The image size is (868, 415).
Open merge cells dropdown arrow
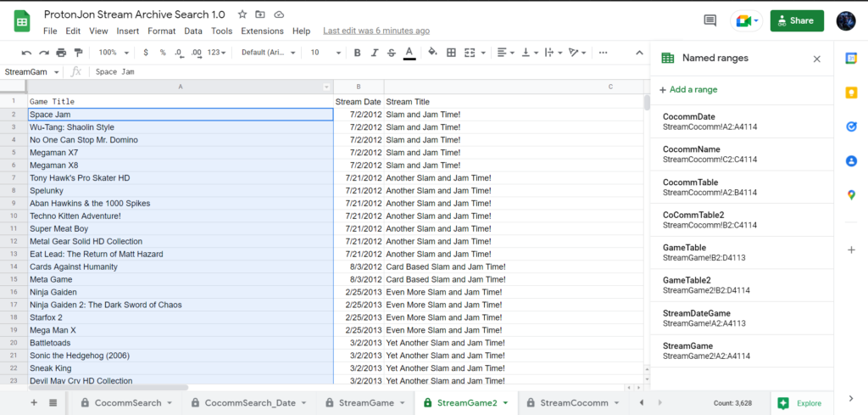click(484, 53)
